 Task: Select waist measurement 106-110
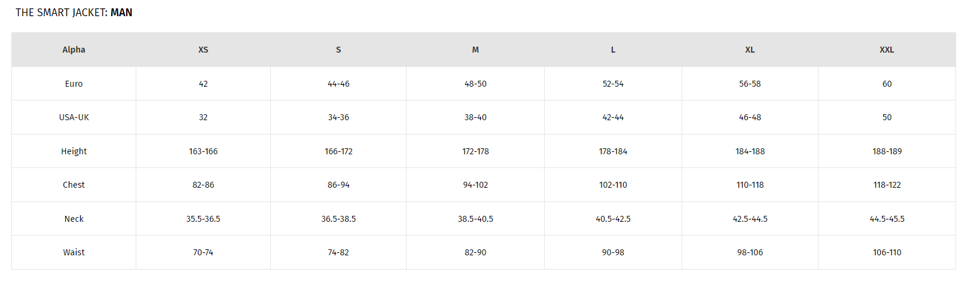[887, 252]
